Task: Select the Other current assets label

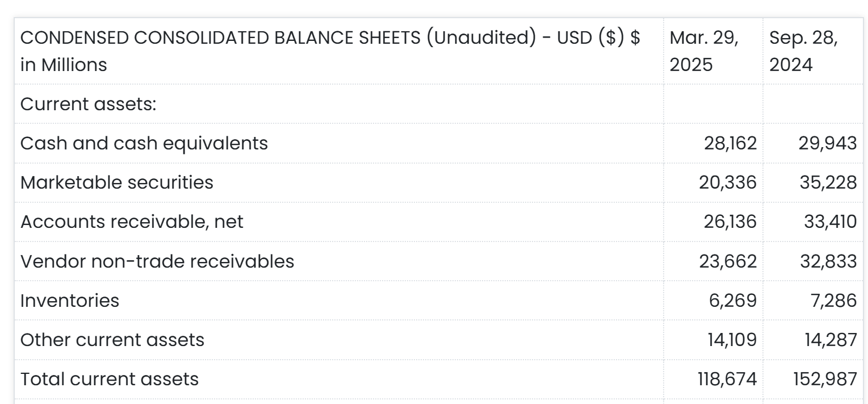Action: point(112,340)
